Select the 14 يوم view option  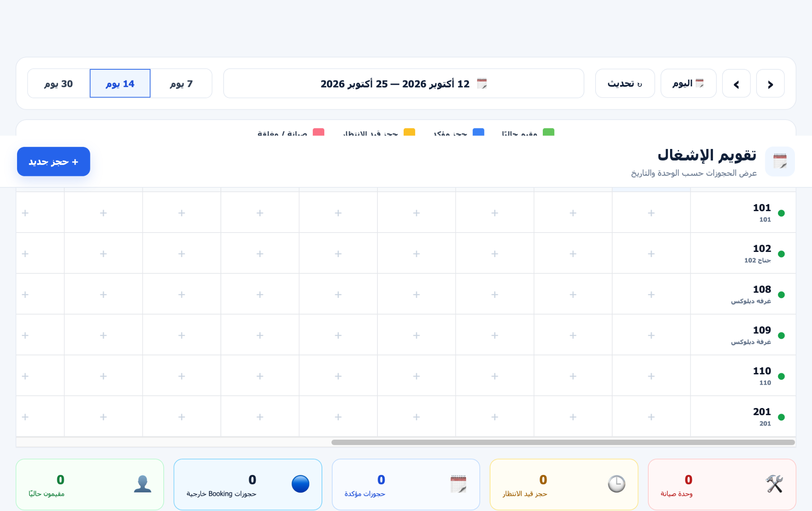(x=120, y=84)
